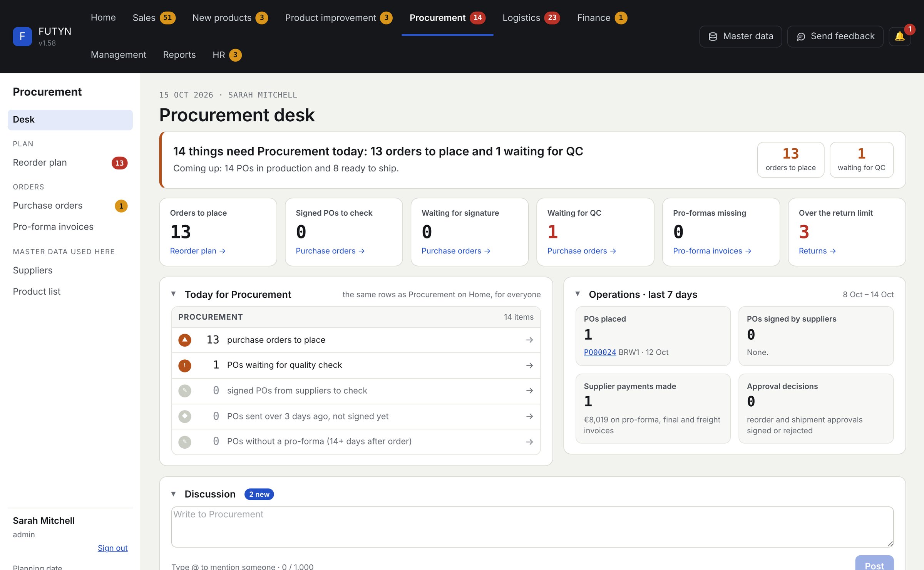Click the FUTYN logo icon
Viewport: 924px width, 570px height.
point(22,36)
